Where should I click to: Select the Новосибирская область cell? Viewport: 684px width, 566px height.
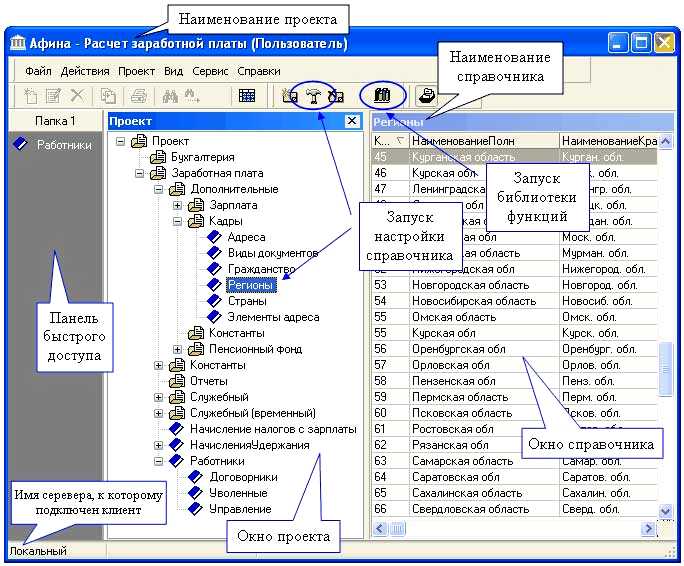484,301
